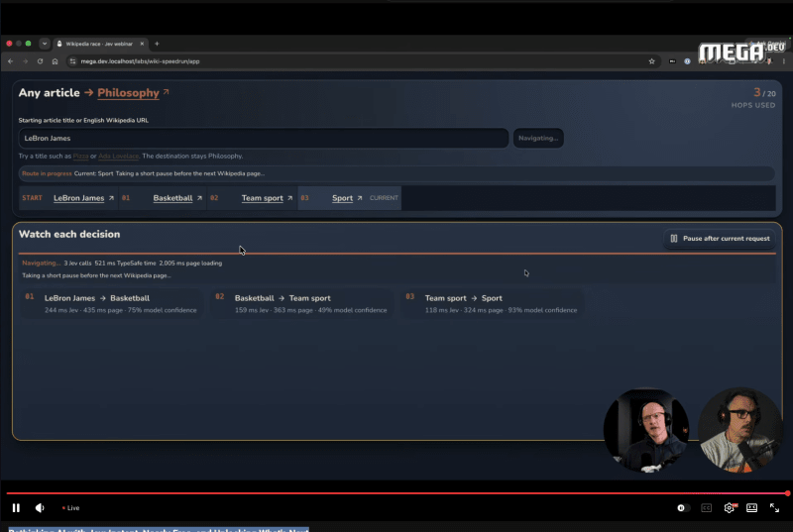The width and height of the screenshot is (793, 532).
Task: Click the right presenter webcam thumbnail
Action: pos(739,430)
